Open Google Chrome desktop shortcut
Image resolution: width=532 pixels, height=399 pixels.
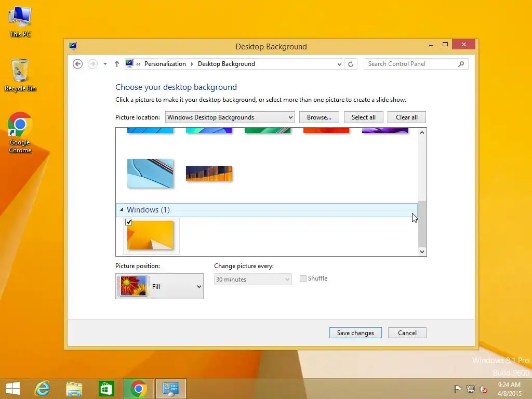coord(20,132)
